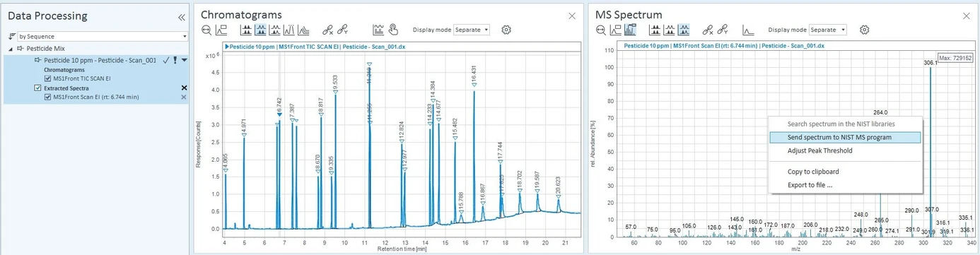Click the third peaks scaling icon in Chromatograms
The image size is (980, 255).
(x=274, y=30)
